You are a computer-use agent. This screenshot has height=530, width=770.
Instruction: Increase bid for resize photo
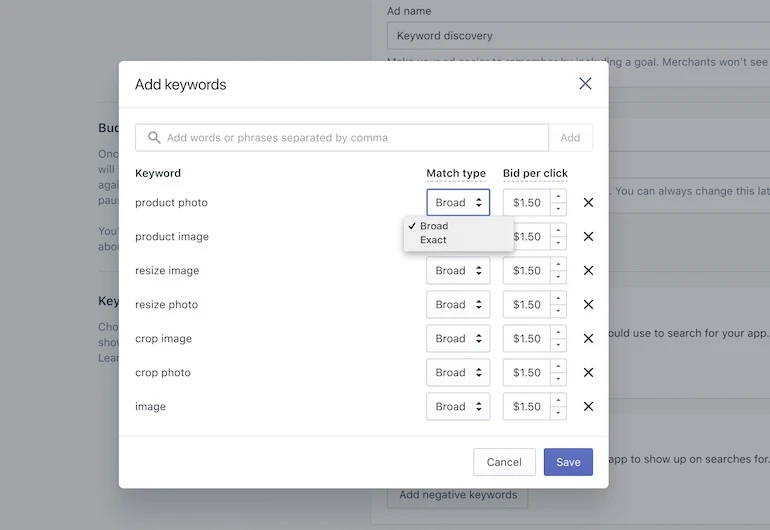[x=558, y=299]
